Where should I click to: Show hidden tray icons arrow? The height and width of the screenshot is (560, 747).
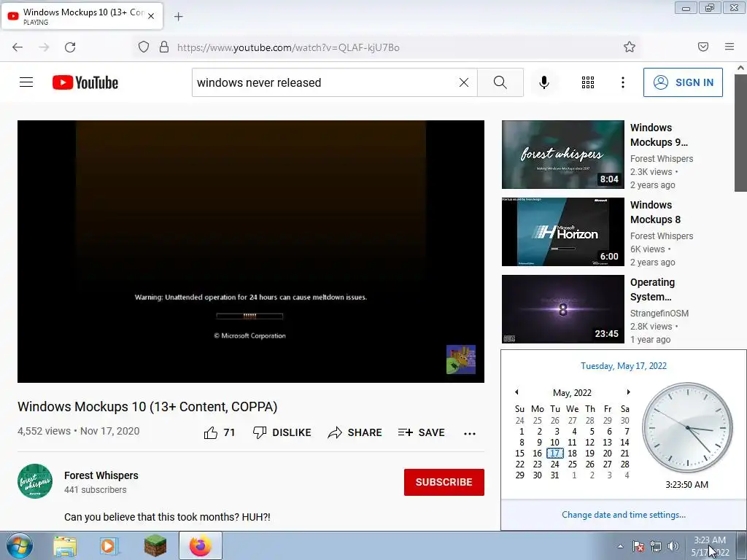coord(620,546)
